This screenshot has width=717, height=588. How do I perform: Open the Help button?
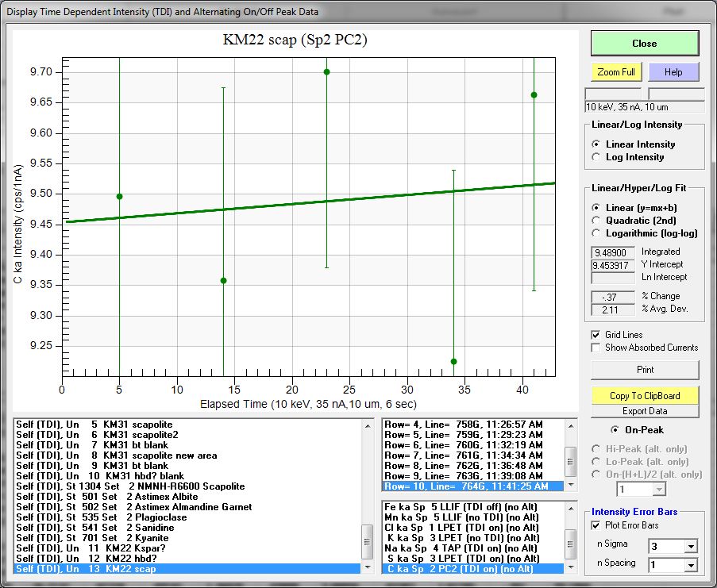[673, 72]
